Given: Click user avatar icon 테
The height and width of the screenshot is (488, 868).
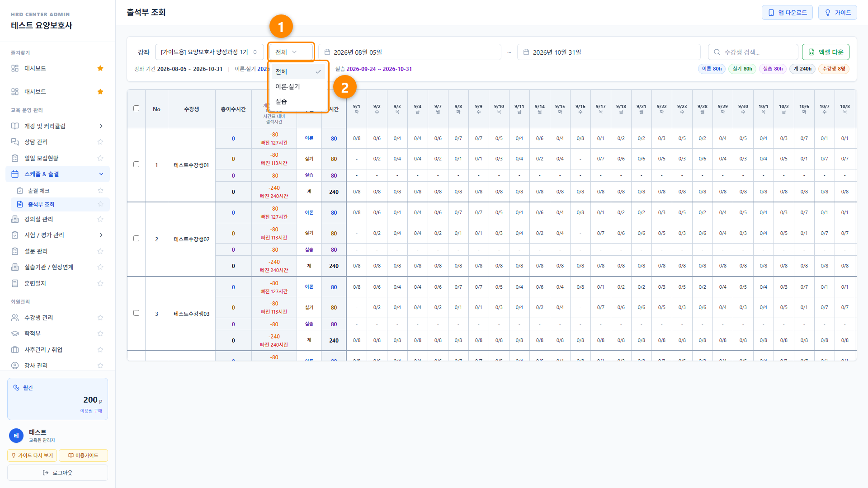Looking at the screenshot, I should tap(16, 436).
